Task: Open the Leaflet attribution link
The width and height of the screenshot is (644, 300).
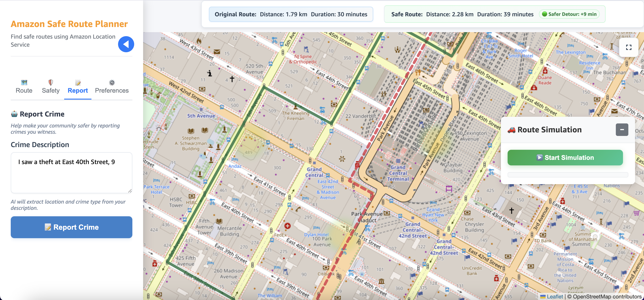Action: pyautogui.click(x=555, y=296)
